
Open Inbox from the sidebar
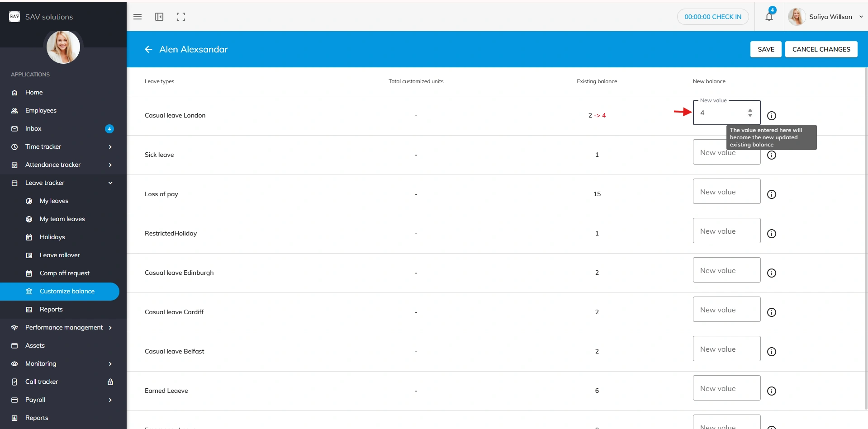33,128
